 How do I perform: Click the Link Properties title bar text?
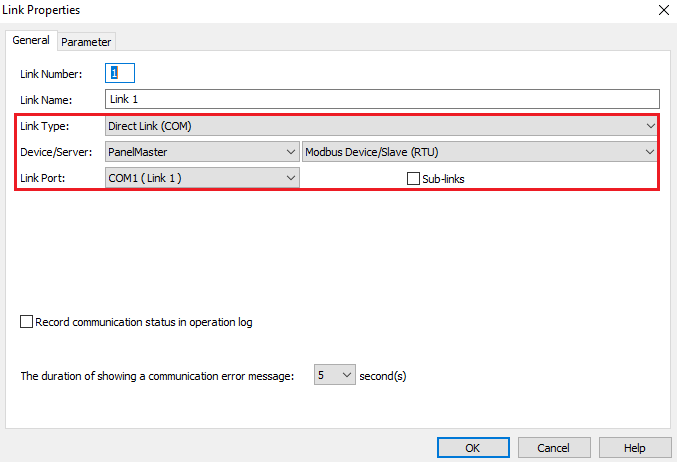(x=41, y=10)
